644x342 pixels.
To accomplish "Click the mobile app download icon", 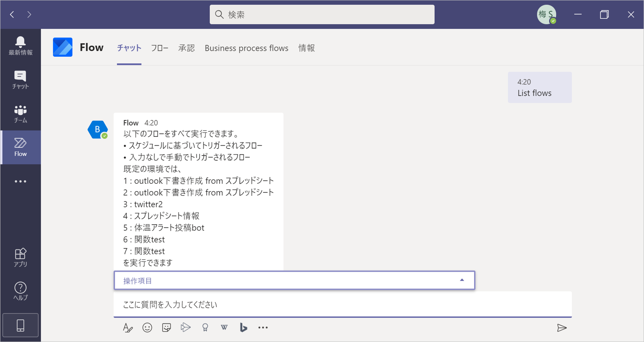I will [x=20, y=325].
